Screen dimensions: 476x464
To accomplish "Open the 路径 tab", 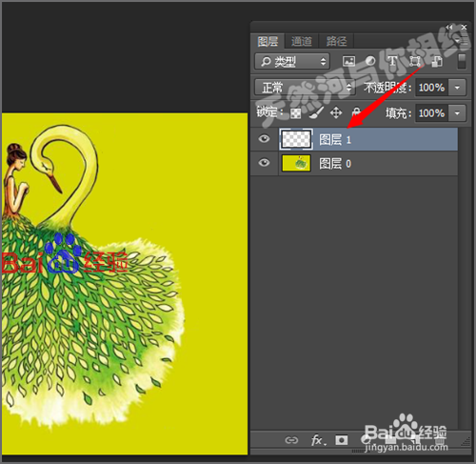I will coord(336,41).
